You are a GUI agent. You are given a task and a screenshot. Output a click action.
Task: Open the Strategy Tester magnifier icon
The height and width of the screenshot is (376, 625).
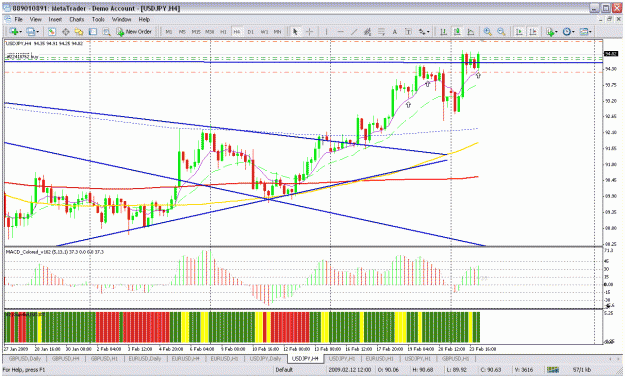pyautogui.click(x=106, y=31)
